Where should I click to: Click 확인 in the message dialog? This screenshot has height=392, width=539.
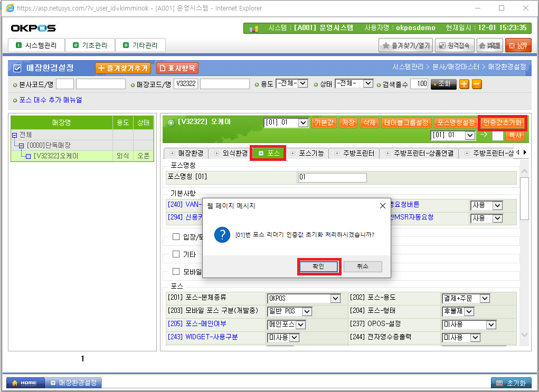click(318, 267)
